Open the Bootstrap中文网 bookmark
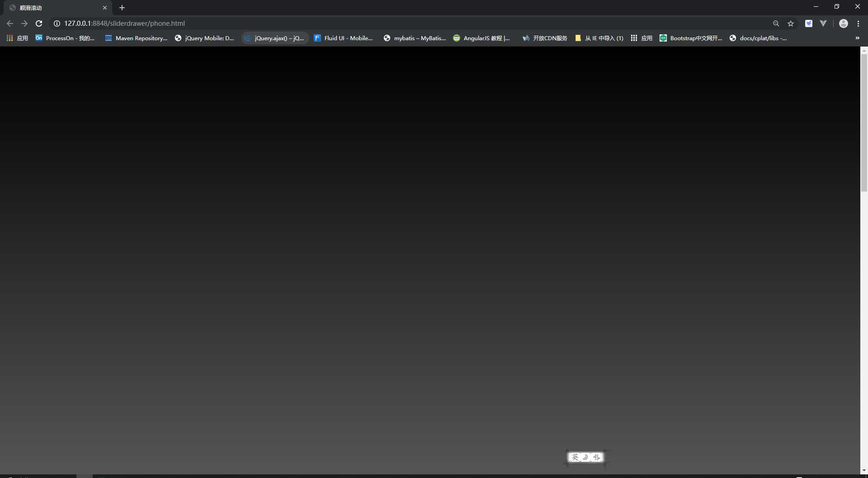The height and width of the screenshot is (478, 868). click(691, 38)
